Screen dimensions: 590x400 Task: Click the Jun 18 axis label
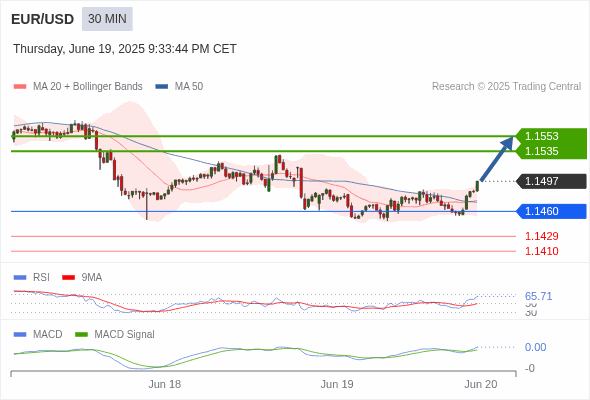pos(164,384)
